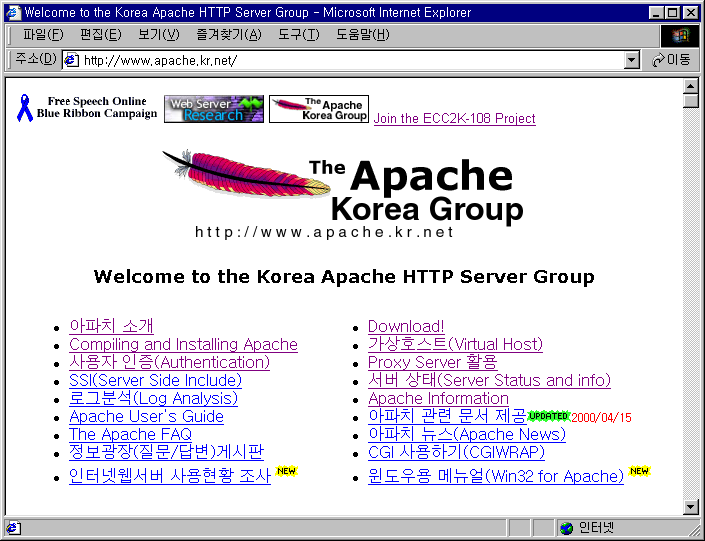The height and width of the screenshot is (541, 705).
Task: Click the NEW badge beside 사용현황 조사
Action: click(286, 471)
